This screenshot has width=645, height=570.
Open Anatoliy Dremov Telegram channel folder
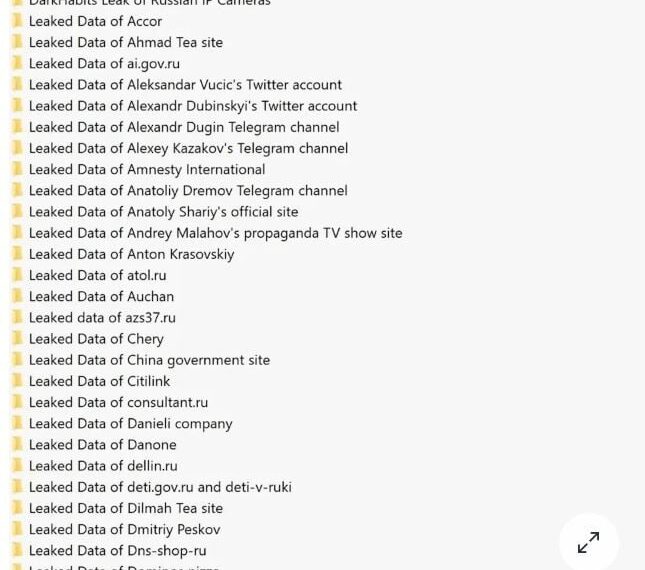tap(188, 190)
